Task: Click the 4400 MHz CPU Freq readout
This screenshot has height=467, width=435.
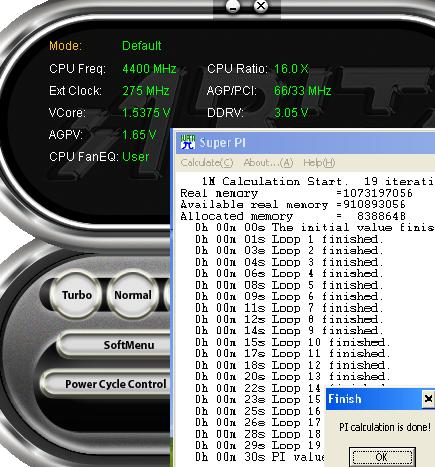Action: [149, 69]
